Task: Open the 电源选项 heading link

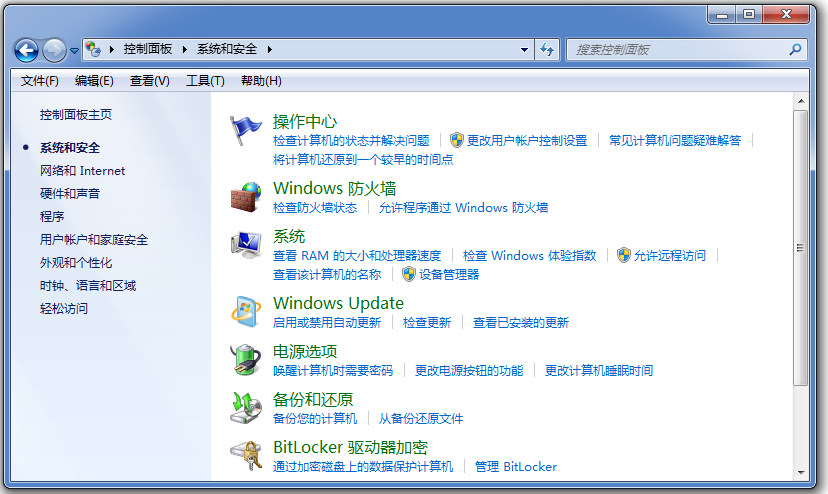Action: pyautogui.click(x=305, y=351)
